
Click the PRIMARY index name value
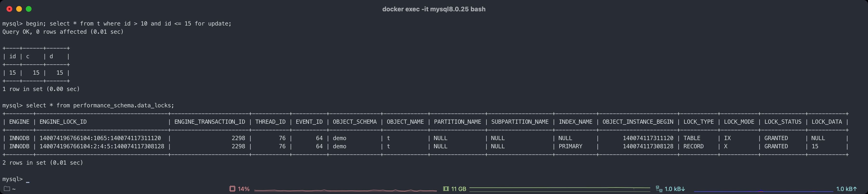pyautogui.click(x=570, y=147)
